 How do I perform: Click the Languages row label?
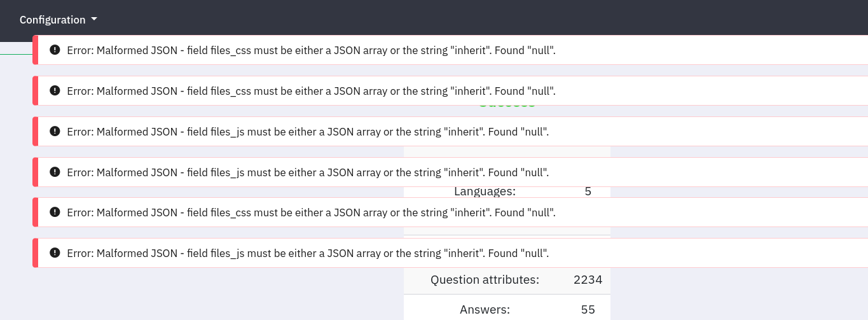485,191
